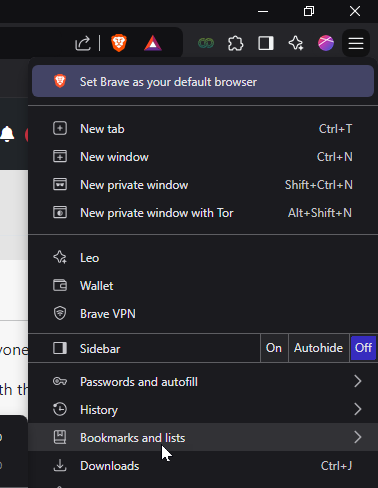378x488 pixels.
Task: Expand the History submenu
Action: click(x=203, y=410)
